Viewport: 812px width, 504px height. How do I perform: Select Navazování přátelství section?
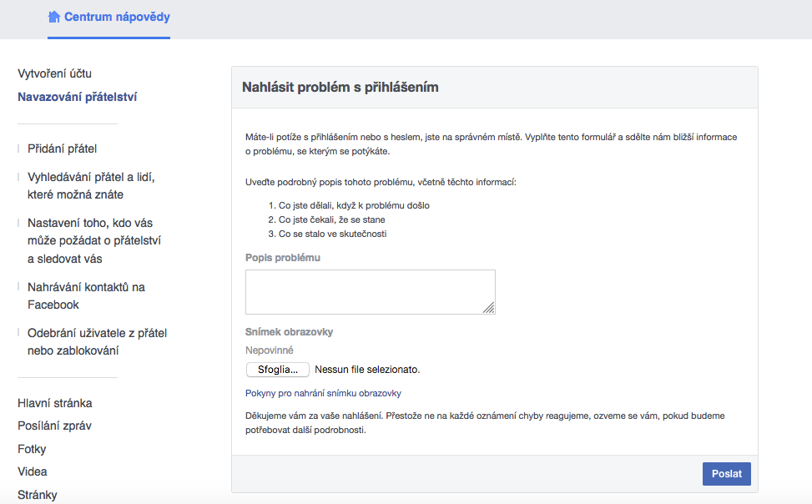coord(77,97)
